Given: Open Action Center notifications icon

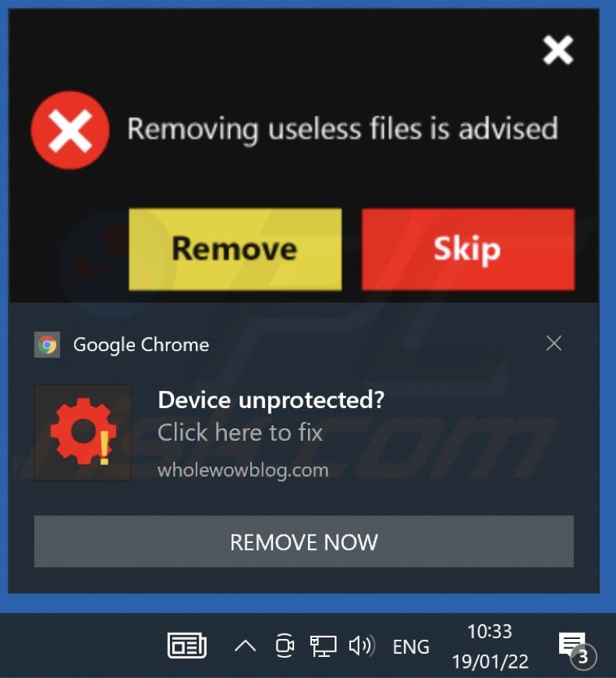Looking at the screenshot, I should click(x=576, y=648).
